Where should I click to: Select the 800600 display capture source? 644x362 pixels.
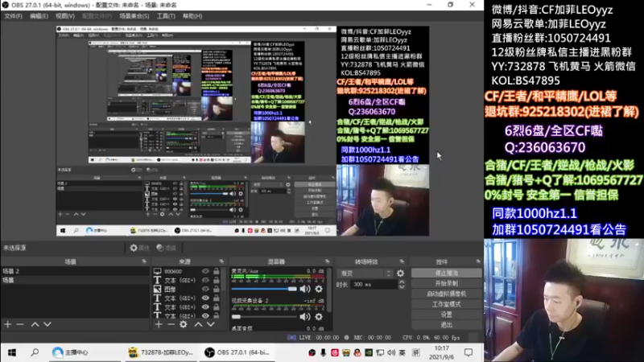(x=173, y=271)
